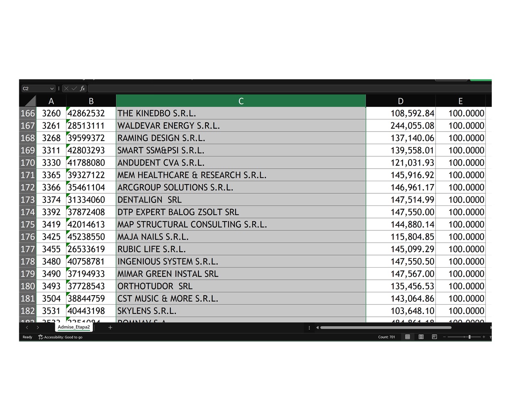Viewport: 518px width, 420px height.
Task: Switch to Normal view in status bar
Action: 408,337
